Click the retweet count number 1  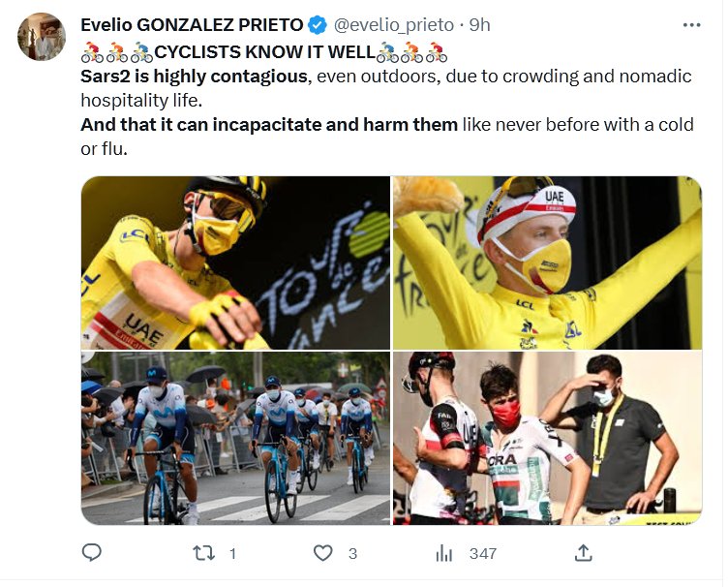(232, 554)
